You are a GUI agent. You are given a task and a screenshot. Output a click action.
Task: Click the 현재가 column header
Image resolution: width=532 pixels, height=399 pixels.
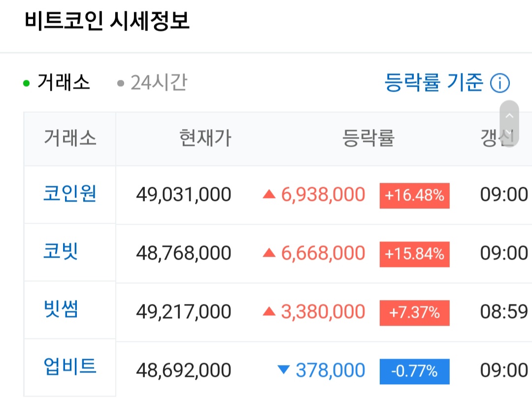tap(205, 138)
